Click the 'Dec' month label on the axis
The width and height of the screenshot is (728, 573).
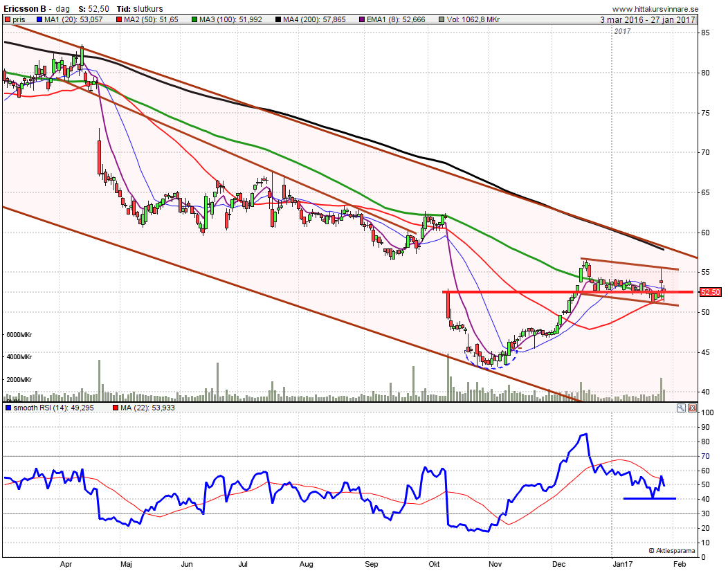(x=559, y=564)
